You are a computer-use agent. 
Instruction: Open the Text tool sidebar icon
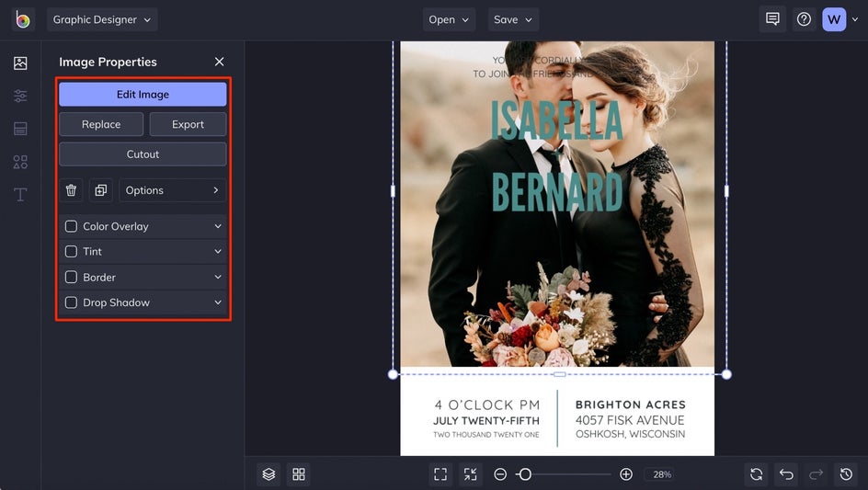[20, 194]
